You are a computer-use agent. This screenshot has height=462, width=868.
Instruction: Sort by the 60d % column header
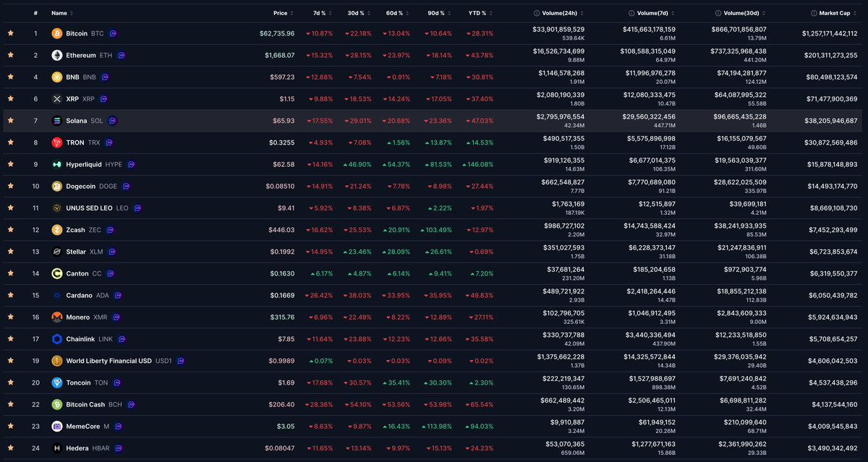coord(396,13)
